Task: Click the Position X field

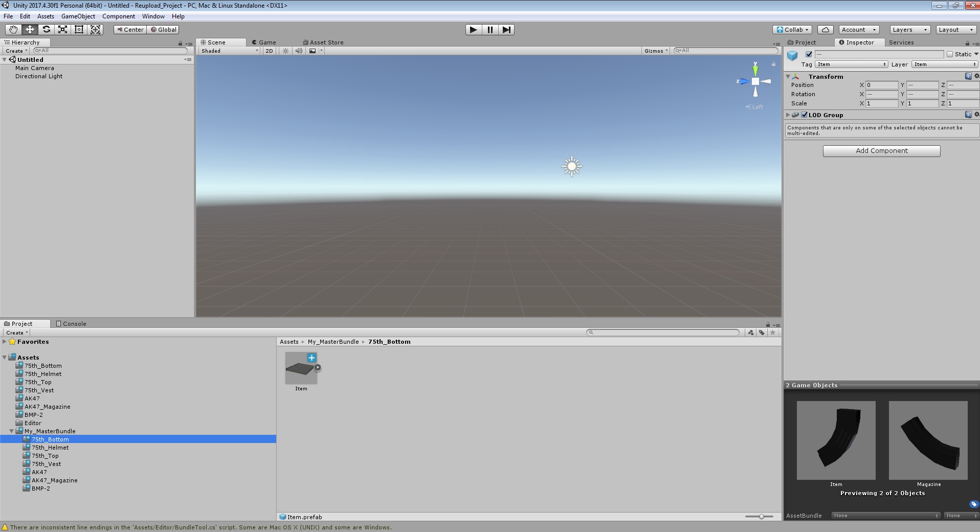Action: 882,85
